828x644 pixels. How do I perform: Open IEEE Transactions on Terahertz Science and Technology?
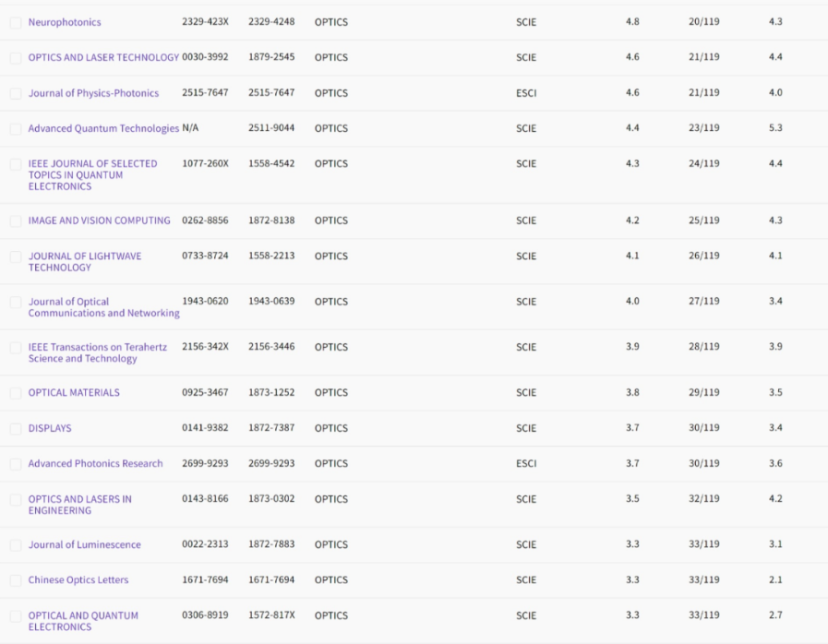[x=98, y=352]
